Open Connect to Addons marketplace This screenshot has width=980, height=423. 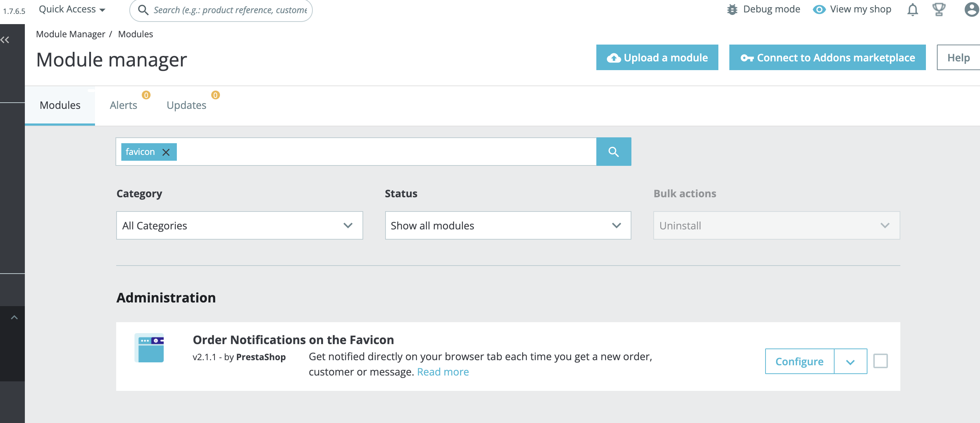pyautogui.click(x=827, y=57)
